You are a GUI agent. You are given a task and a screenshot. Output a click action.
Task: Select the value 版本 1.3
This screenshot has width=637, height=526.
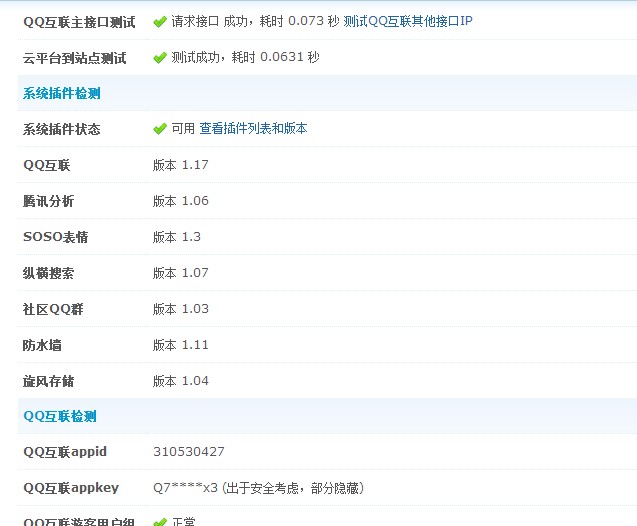click(177, 237)
